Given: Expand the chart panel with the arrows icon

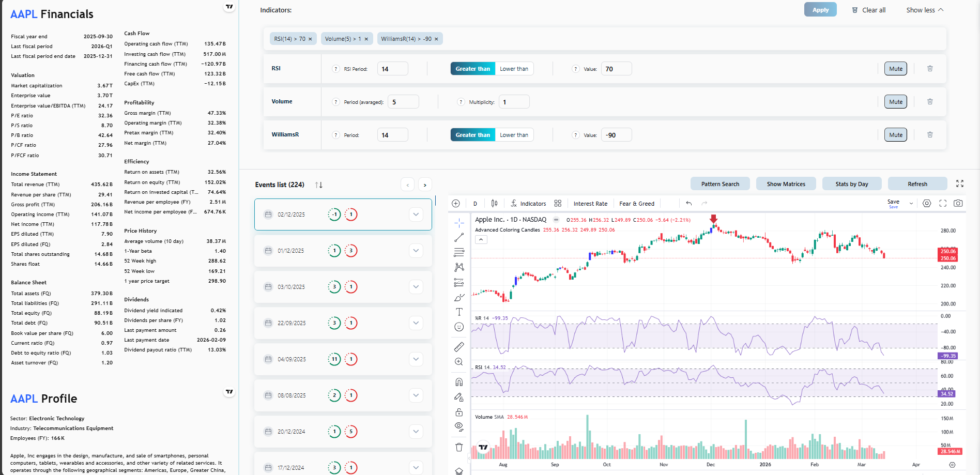Looking at the screenshot, I should tap(960, 183).
